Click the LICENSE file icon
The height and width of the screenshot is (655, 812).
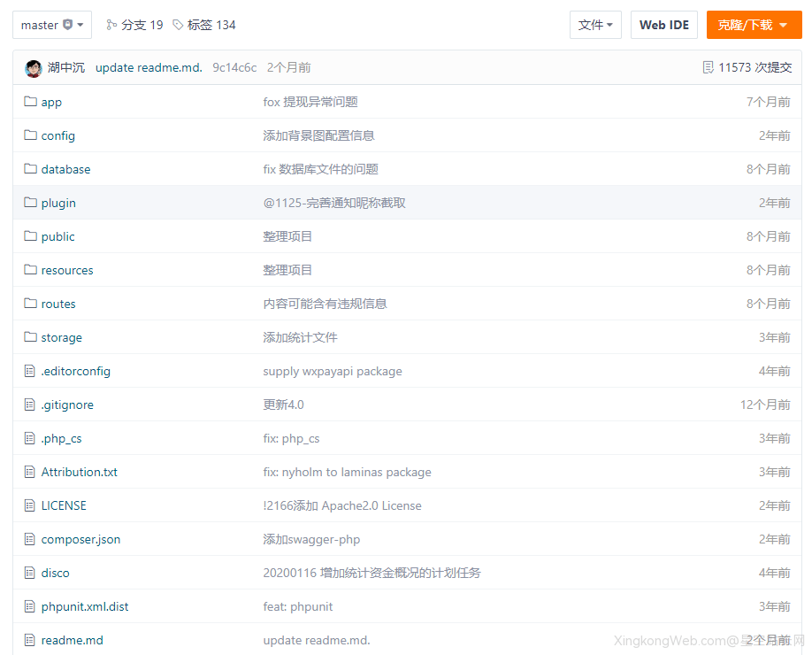pos(30,505)
